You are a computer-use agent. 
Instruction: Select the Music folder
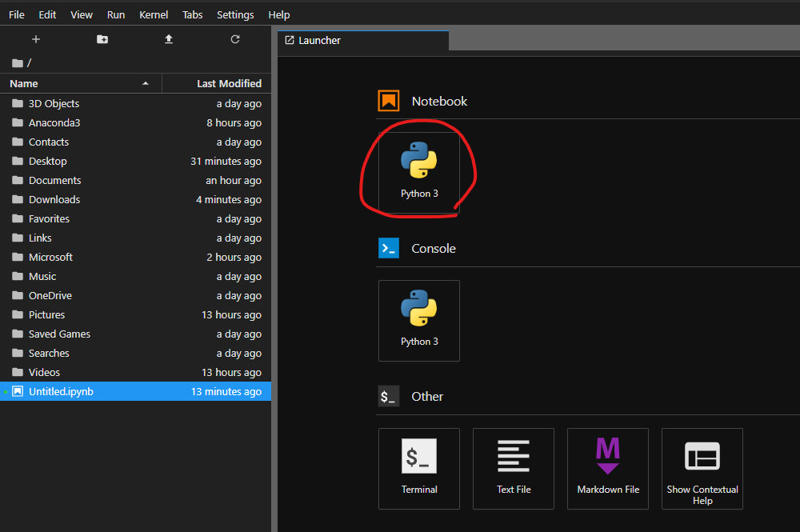(135, 277)
